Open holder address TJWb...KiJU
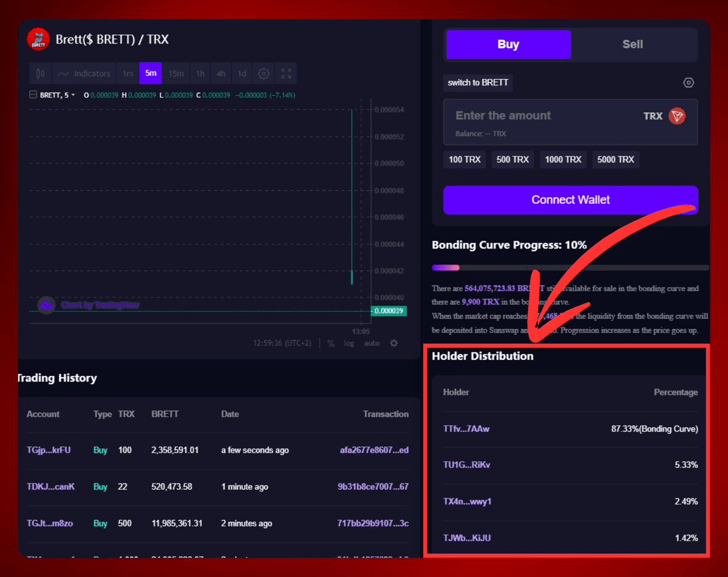Image resolution: width=728 pixels, height=577 pixels. pyautogui.click(x=466, y=538)
